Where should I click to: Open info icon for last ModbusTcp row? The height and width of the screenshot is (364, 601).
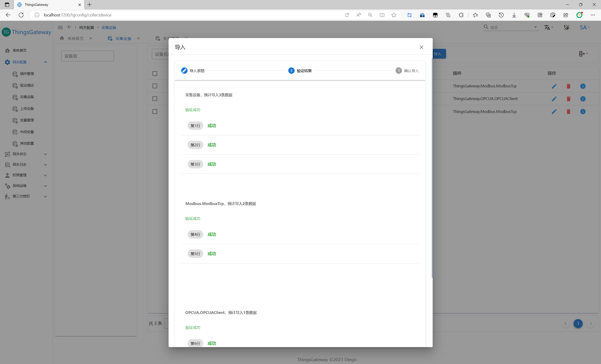click(583, 112)
